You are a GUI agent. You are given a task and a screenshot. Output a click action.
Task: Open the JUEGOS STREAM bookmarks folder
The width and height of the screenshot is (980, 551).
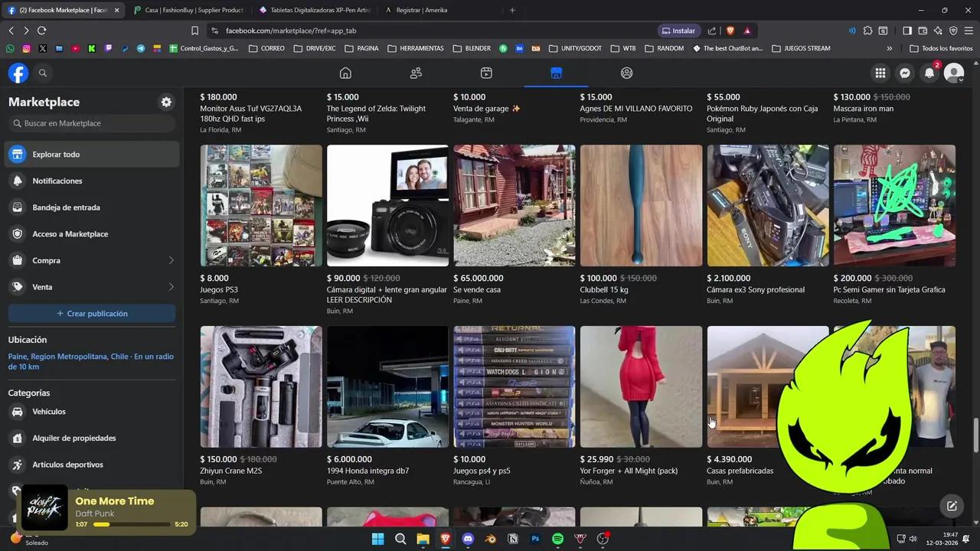coord(801,48)
